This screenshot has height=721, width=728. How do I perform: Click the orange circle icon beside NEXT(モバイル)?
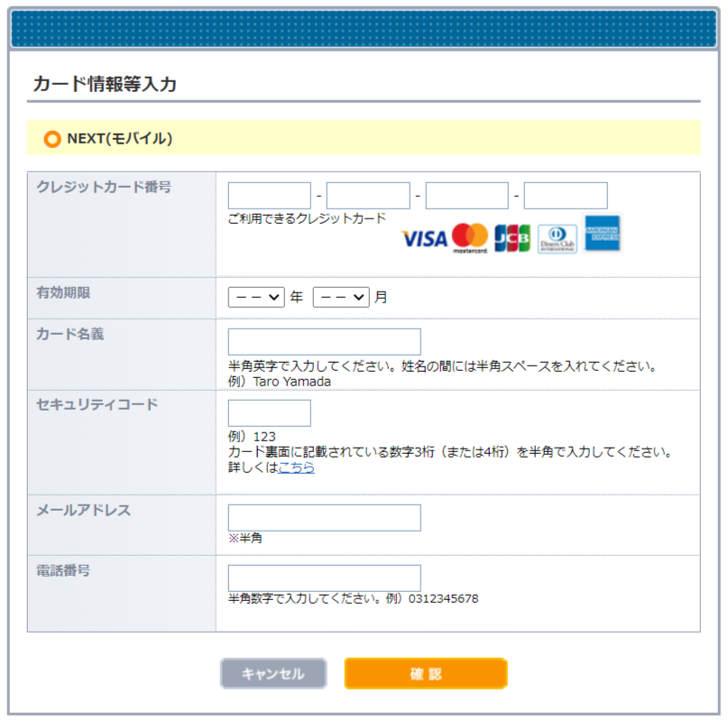53,138
